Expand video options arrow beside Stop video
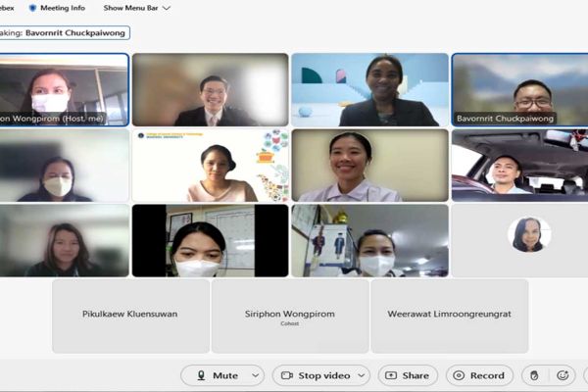 [x=361, y=375]
